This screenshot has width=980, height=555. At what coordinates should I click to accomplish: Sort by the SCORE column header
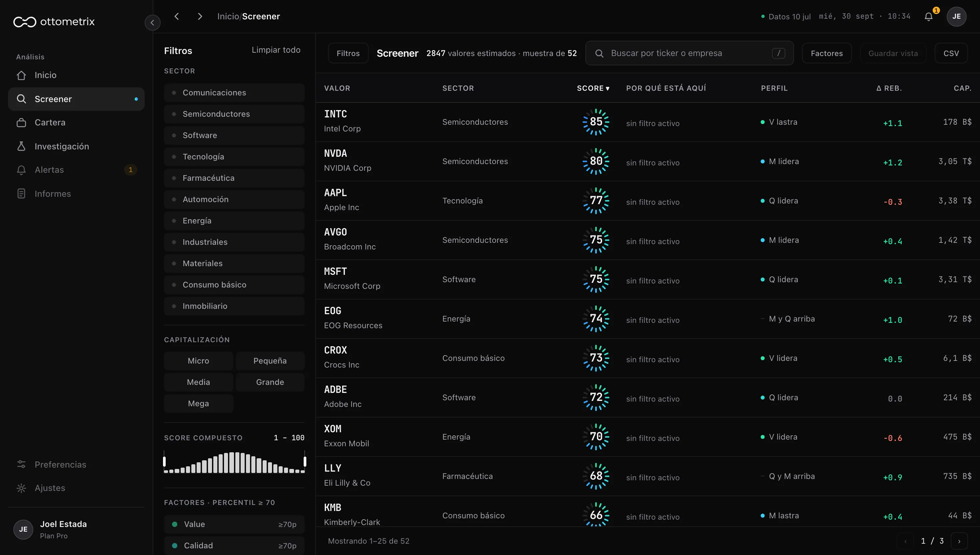click(x=593, y=88)
